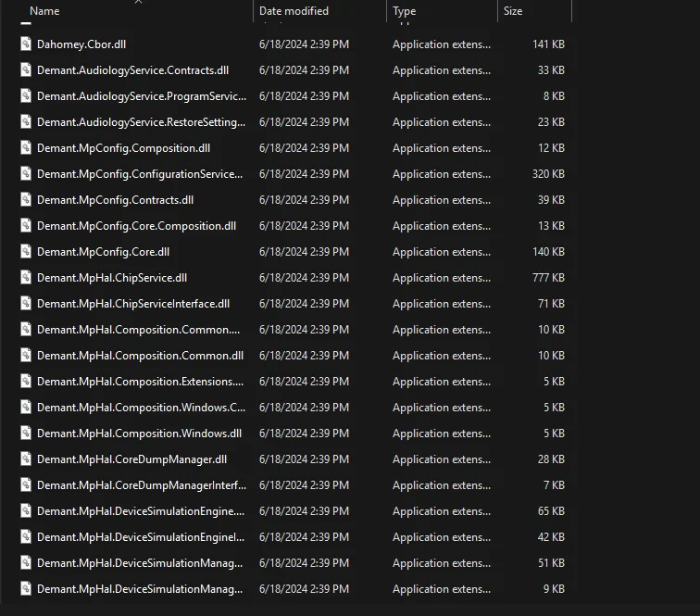Click the file icon in the 42 KB row
The width and height of the screenshot is (700, 616).
point(26,536)
